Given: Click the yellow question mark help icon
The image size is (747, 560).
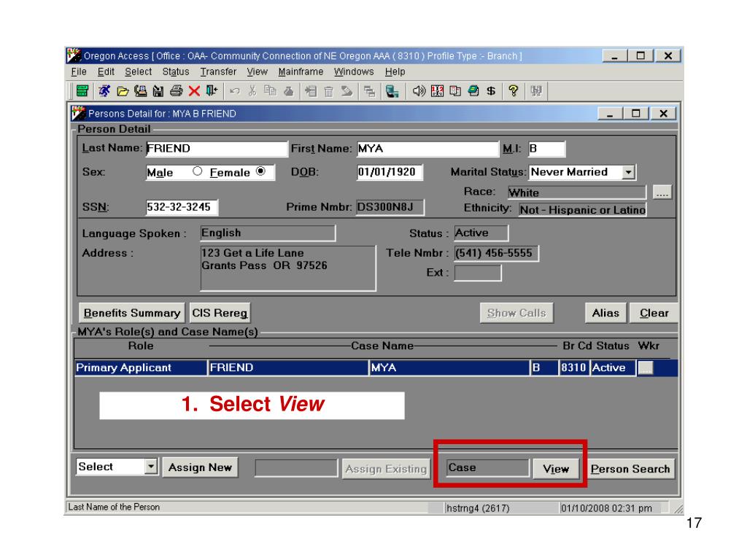Looking at the screenshot, I should pyautogui.click(x=513, y=90).
